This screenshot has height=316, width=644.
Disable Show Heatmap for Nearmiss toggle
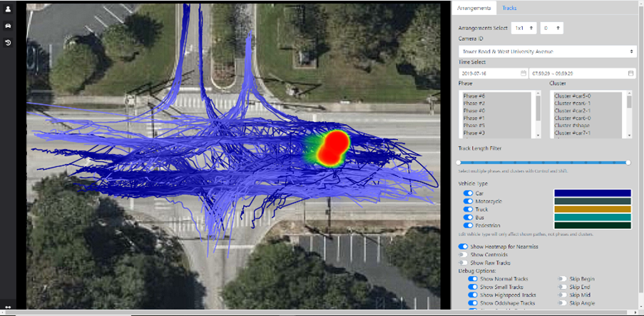point(464,246)
